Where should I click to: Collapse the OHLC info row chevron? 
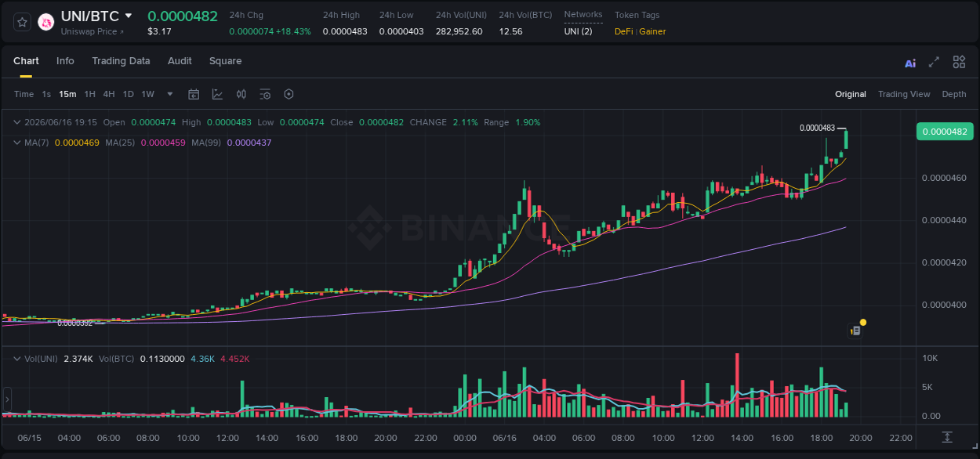click(18, 122)
